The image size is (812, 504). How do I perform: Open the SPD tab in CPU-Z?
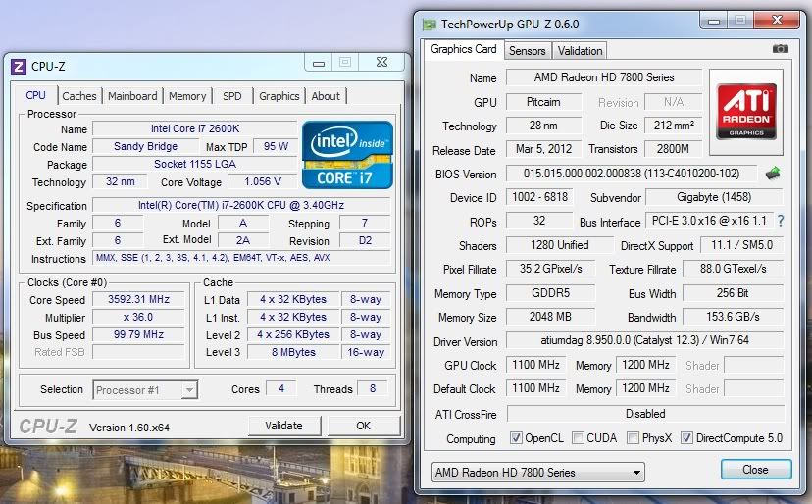[232, 96]
